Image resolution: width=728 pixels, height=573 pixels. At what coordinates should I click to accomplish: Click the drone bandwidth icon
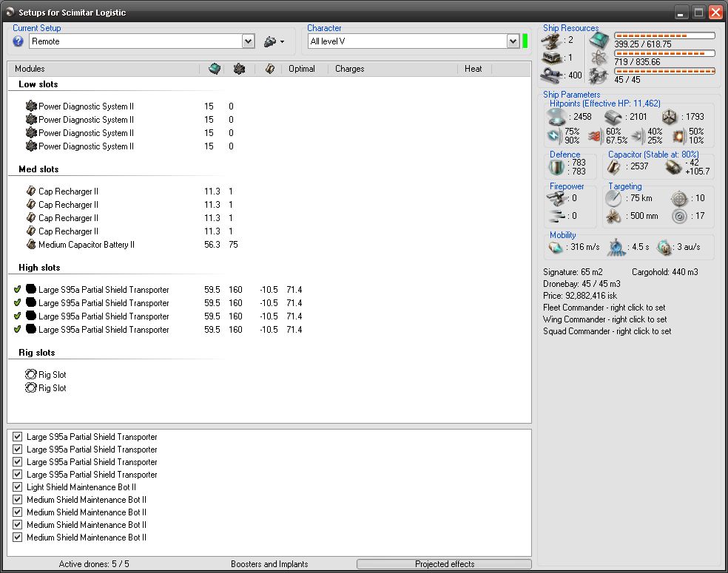pos(599,75)
